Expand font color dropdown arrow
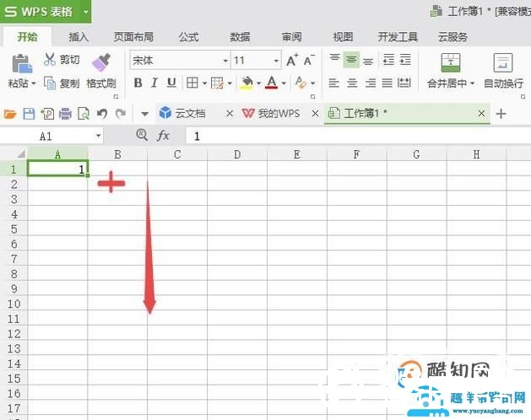The height and width of the screenshot is (420, 531). click(284, 83)
